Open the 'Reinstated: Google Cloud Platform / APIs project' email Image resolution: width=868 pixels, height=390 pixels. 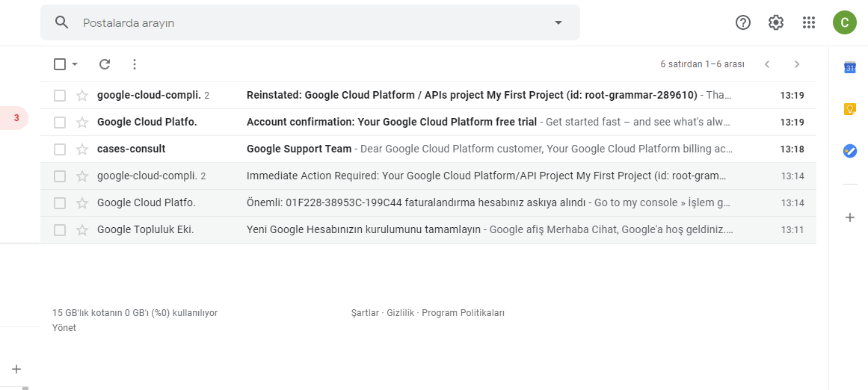[428, 95]
